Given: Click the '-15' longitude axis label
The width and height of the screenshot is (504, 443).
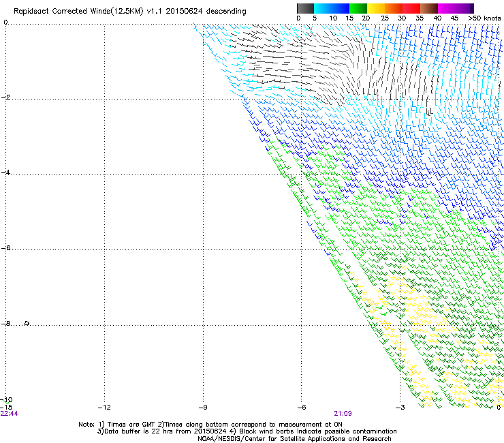Looking at the screenshot, I should point(6,408).
